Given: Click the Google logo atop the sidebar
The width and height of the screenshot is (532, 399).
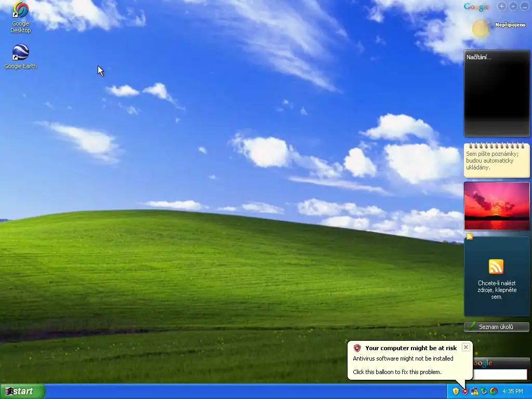Looking at the screenshot, I should click(476, 7).
